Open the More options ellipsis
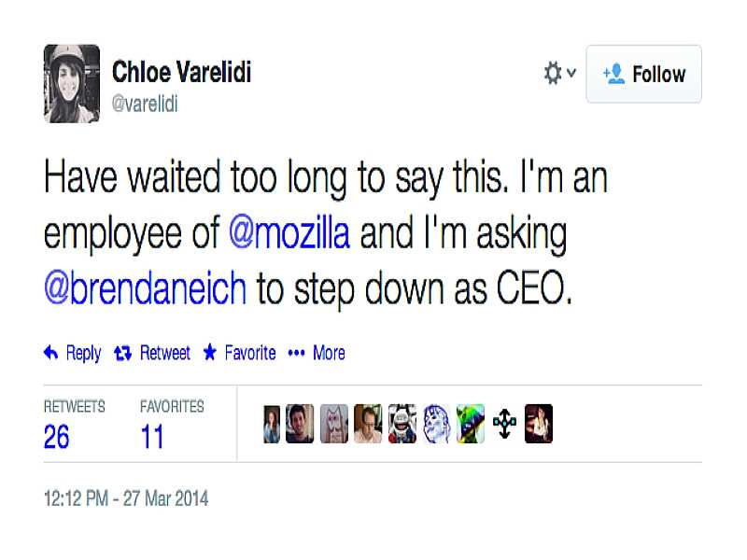 pos(297,353)
